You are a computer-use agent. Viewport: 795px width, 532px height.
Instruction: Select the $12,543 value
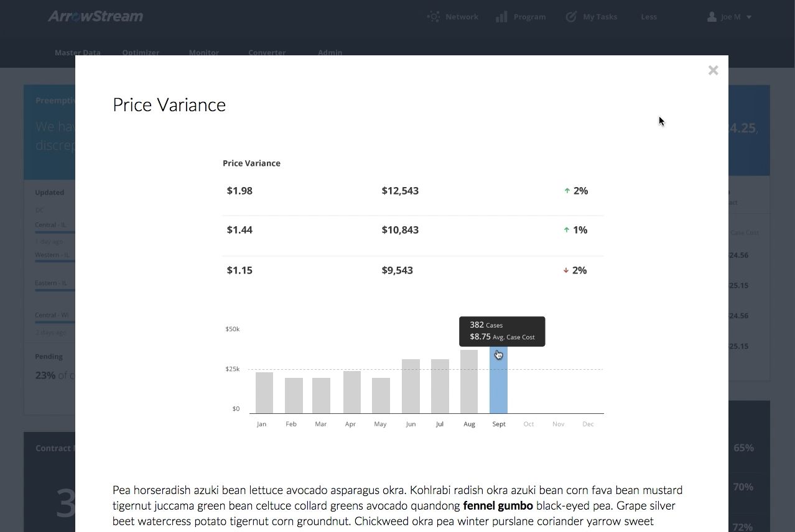coord(400,191)
